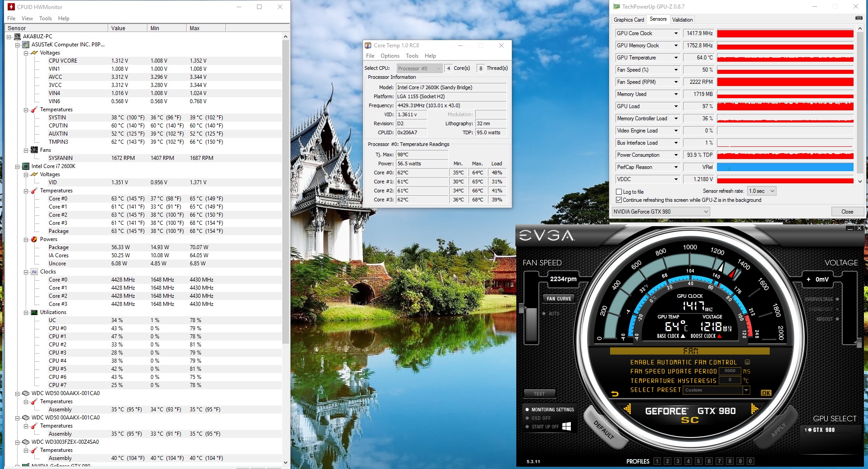Click the Powers flame icon

(34, 239)
